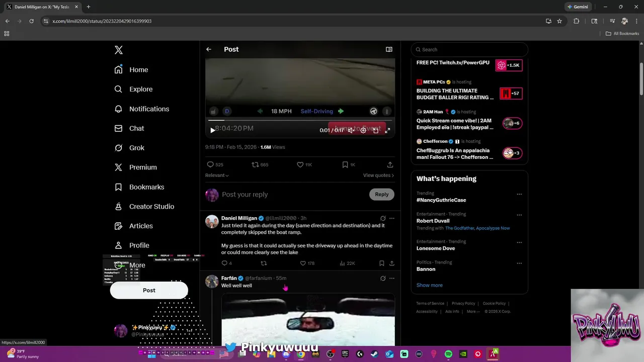Bookmark this page with the star icon
Image resolution: width=644 pixels, height=362 pixels.
pos(559,21)
